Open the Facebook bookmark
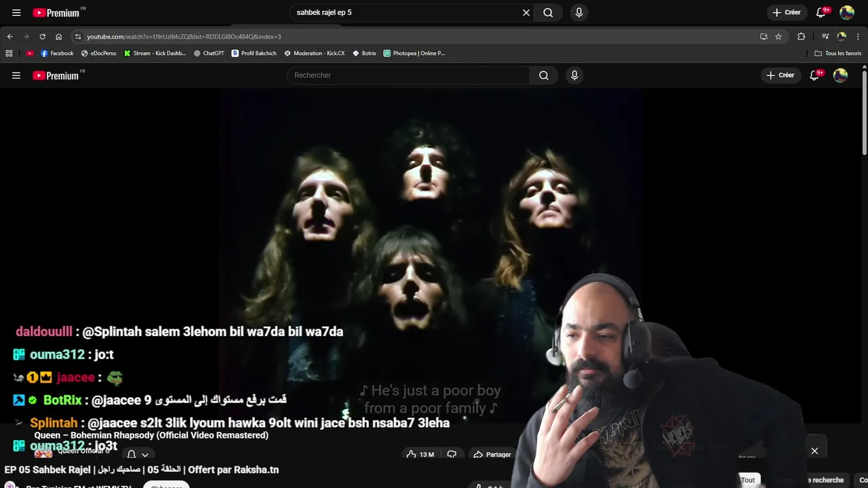Image resolution: width=868 pixels, height=488 pixels. 57,53
